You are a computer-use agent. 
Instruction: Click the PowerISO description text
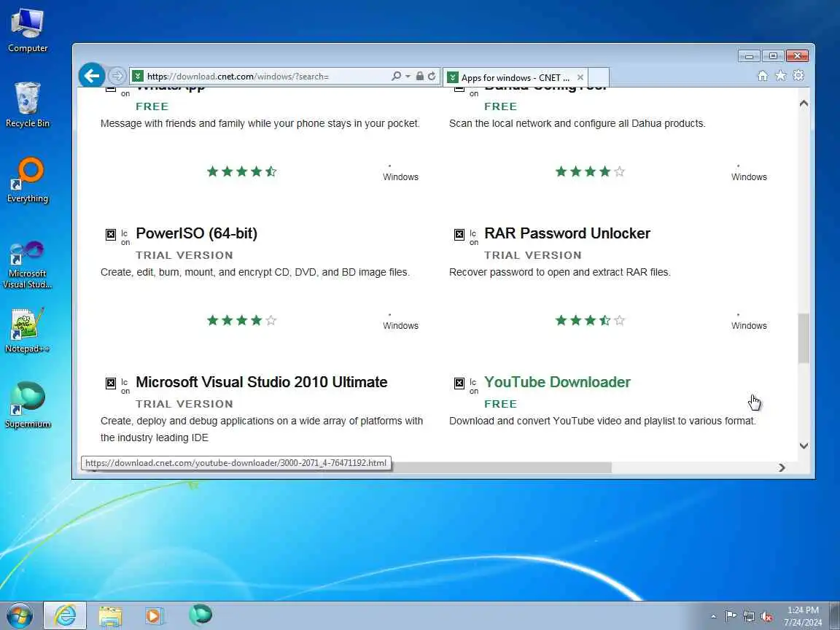pyautogui.click(x=255, y=272)
